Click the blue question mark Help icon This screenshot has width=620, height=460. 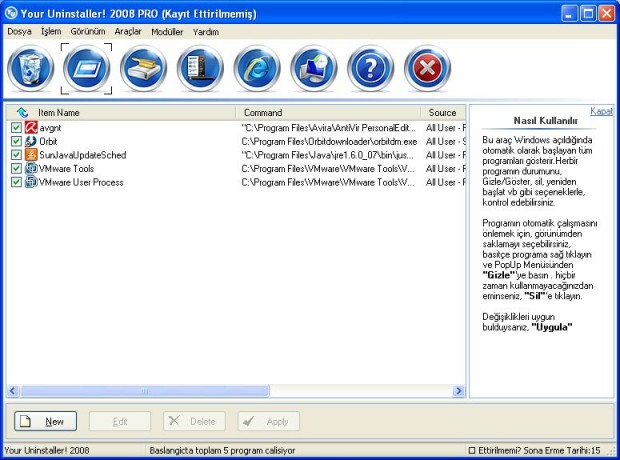pyautogui.click(x=370, y=68)
